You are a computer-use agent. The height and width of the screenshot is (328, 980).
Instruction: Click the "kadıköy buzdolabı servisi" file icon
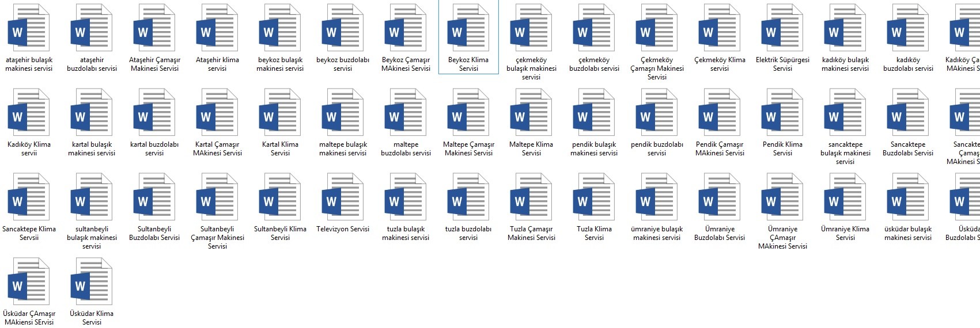click(x=907, y=28)
